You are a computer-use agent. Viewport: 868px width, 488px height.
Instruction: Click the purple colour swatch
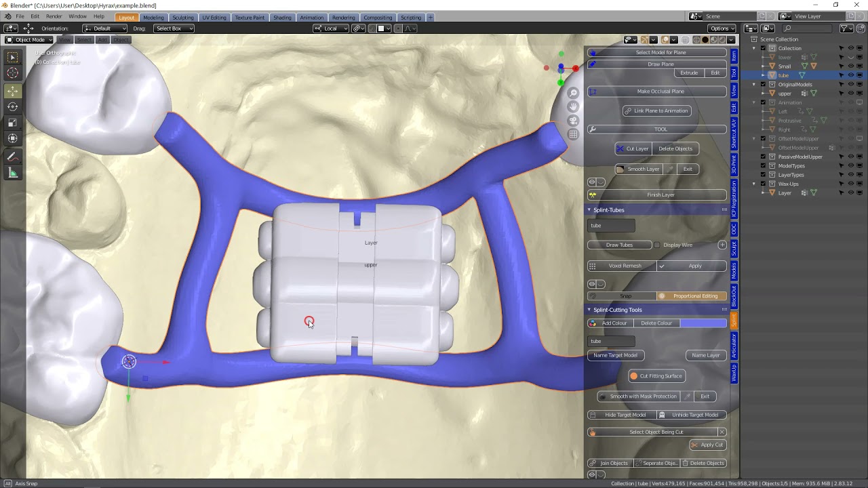click(703, 323)
